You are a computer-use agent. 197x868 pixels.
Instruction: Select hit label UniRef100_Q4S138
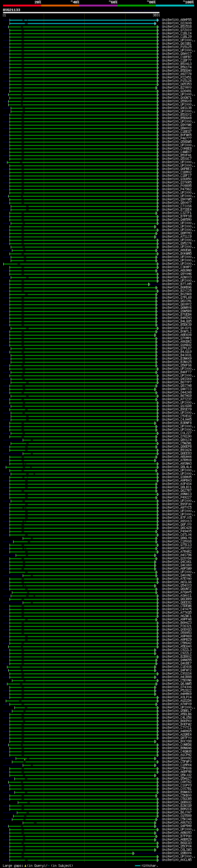tap(177, 108)
